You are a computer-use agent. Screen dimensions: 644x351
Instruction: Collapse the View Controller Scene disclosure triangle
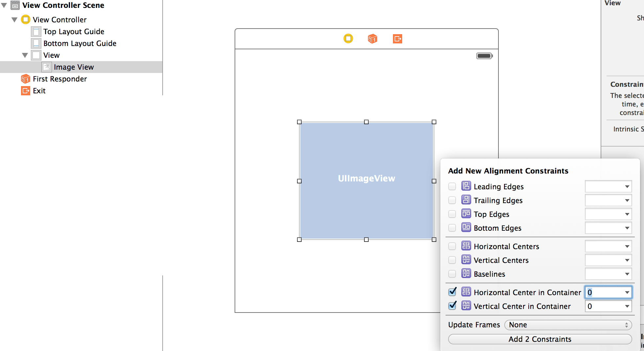(x=3, y=5)
